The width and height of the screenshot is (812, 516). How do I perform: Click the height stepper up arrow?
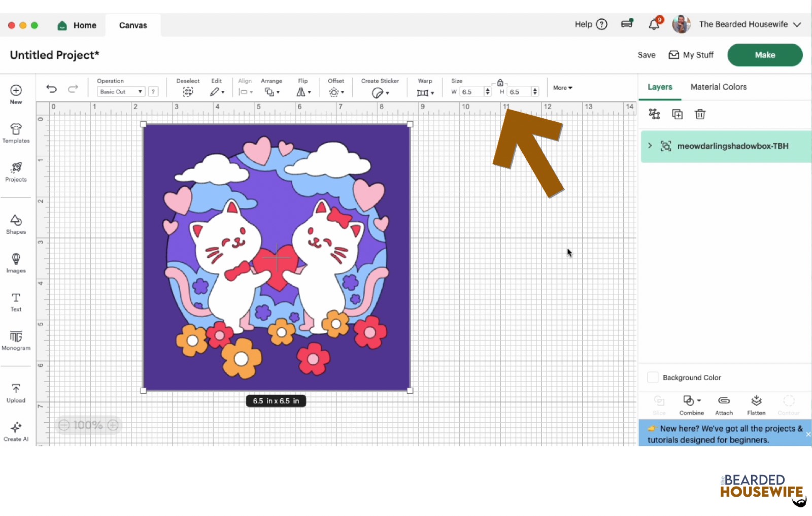[x=535, y=89]
